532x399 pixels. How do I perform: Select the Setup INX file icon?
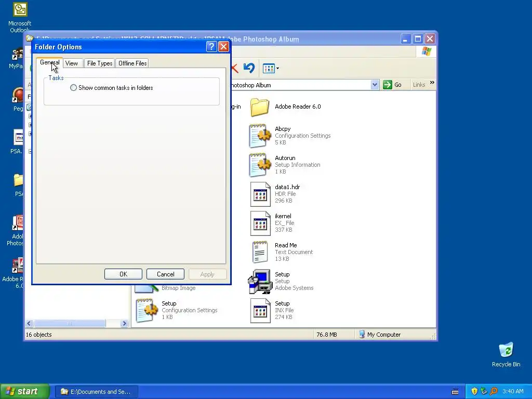click(x=260, y=311)
